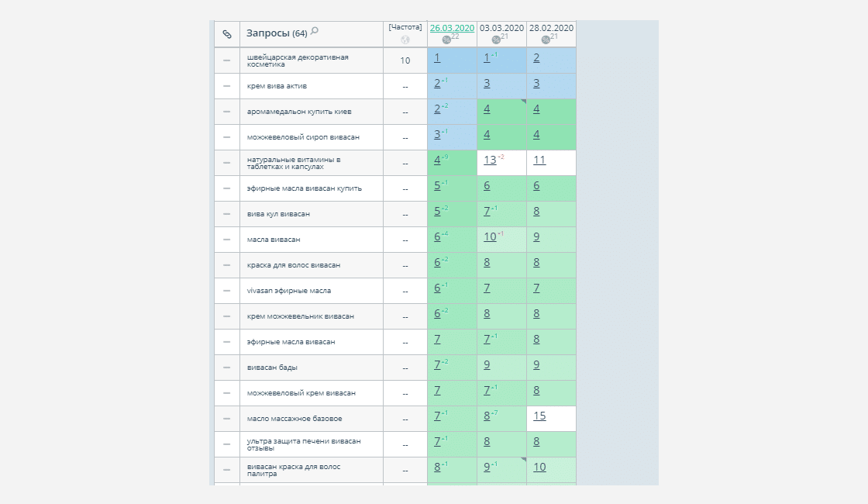The height and width of the screenshot is (504, 868).
Task: Select the 28.02.2020 date column header
Action: click(551, 28)
